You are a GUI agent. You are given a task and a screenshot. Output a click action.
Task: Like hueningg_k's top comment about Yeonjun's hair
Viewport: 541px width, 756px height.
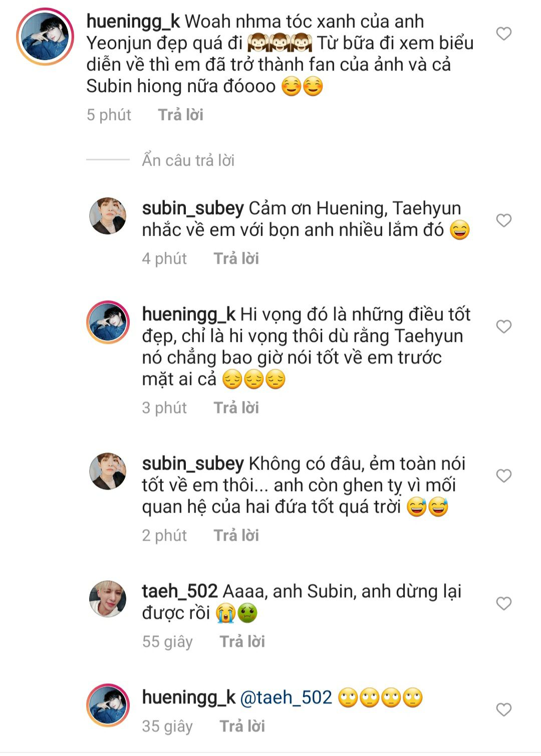coord(503,34)
